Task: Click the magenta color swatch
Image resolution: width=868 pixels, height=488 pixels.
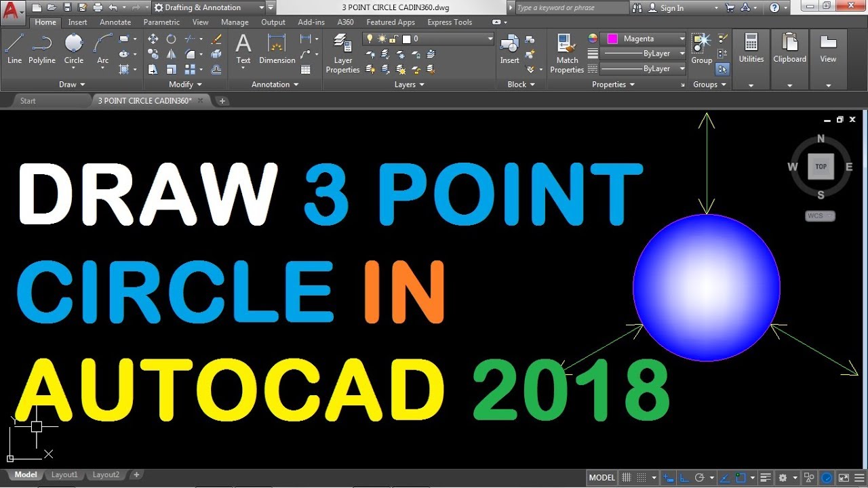Action: pyautogui.click(x=612, y=39)
